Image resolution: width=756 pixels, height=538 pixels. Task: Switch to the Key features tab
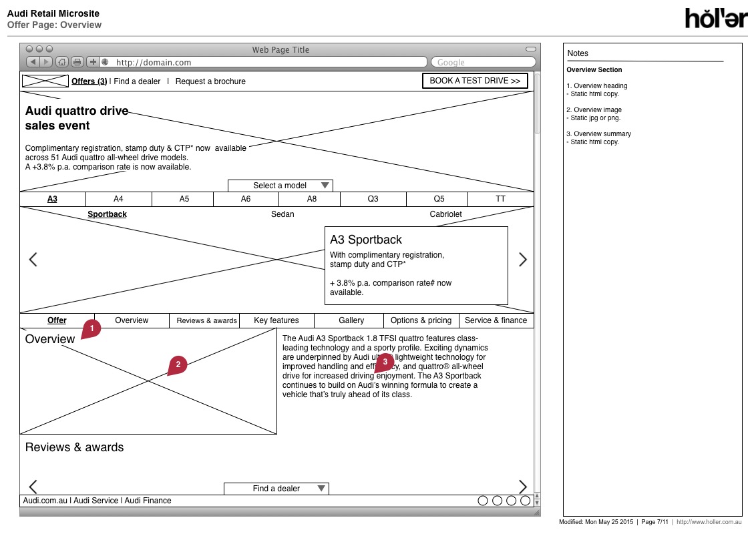click(x=276, y=320)
